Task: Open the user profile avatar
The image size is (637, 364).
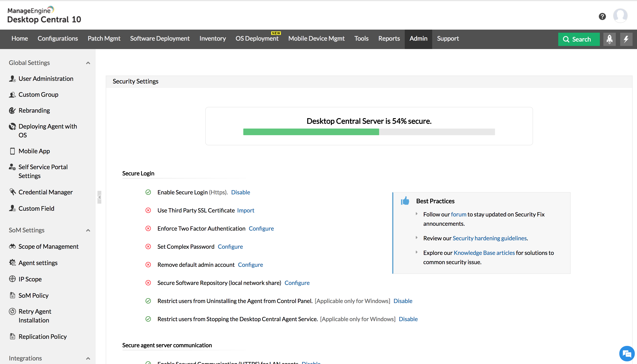Action: pos(620,16)
